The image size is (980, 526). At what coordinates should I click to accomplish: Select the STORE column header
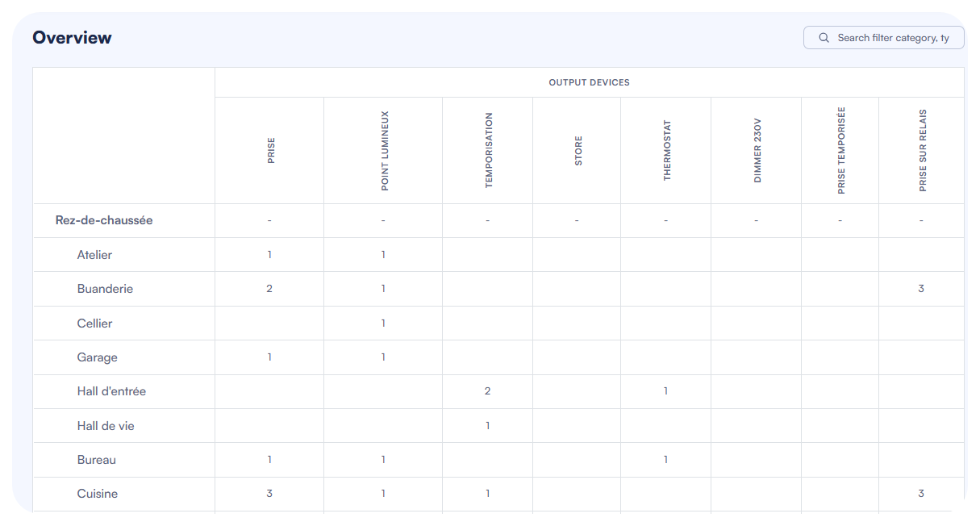coord(576,150)
